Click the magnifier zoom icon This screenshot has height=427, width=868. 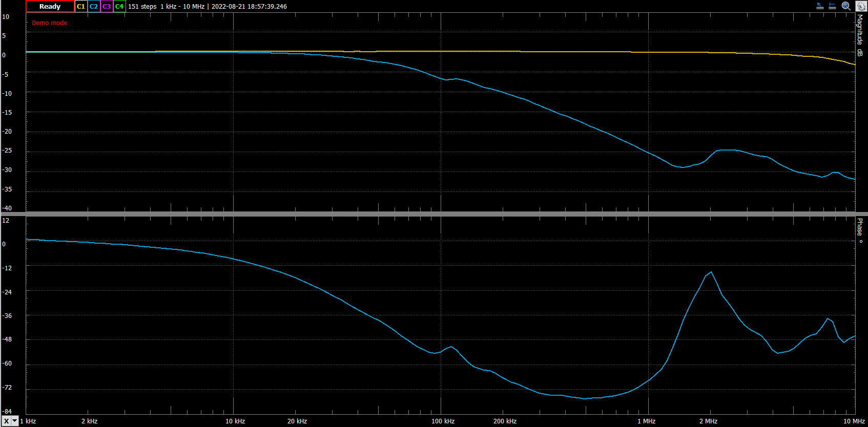click(846, 6)
